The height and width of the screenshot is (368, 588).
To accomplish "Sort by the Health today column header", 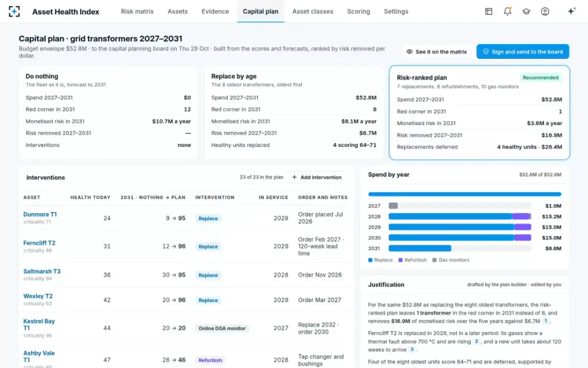I will click(x=90, y=197).
